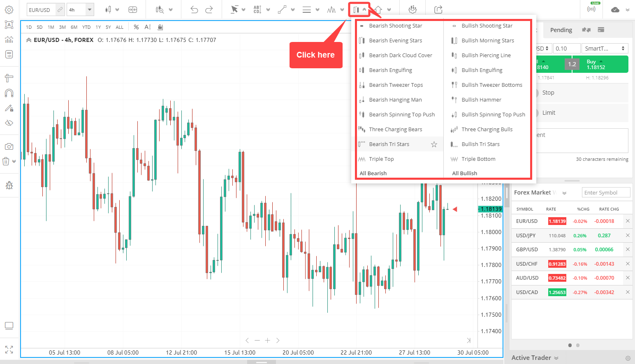
Task: Hide all drawings with the eye icon
Action: pos(9,123)
